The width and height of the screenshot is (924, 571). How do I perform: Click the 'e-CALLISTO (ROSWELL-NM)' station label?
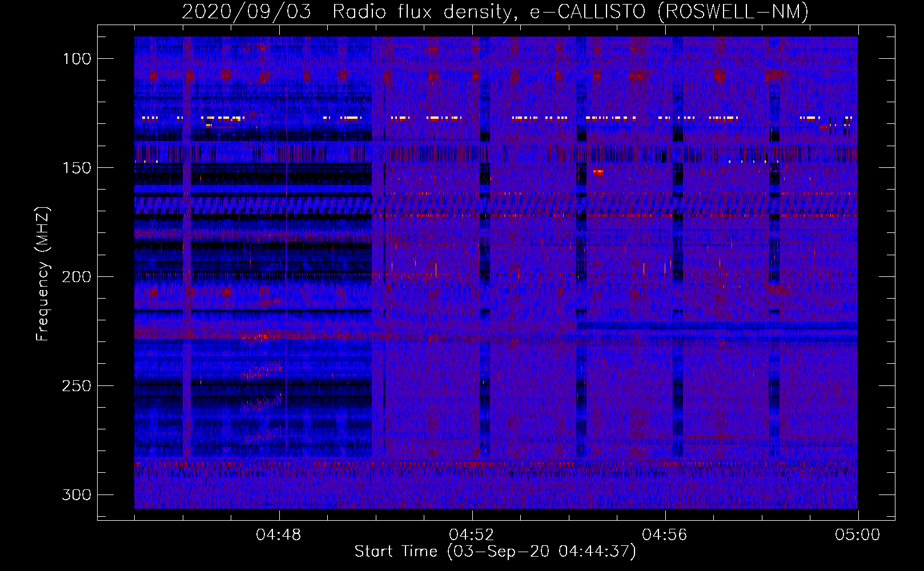point(669,11)
